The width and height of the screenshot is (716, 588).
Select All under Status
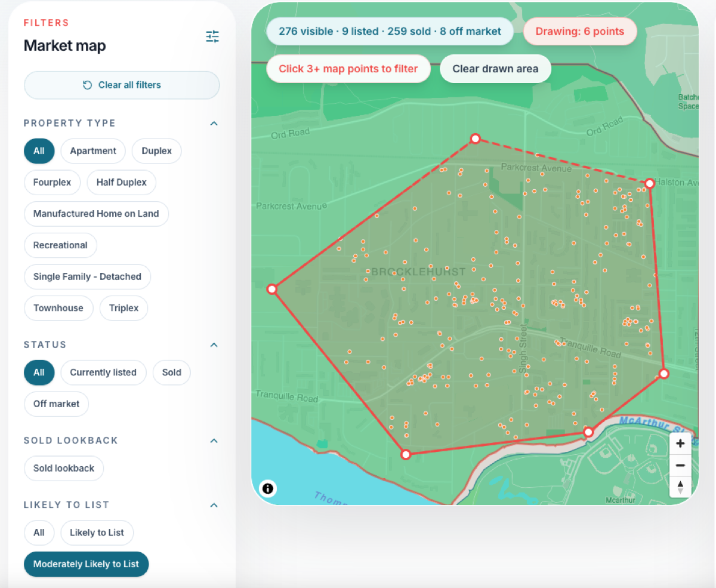coord(39,372)
